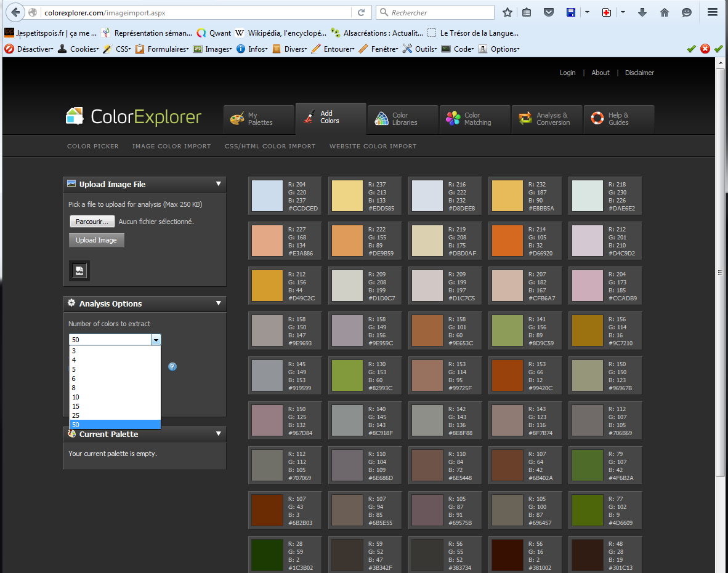The image size is (728, 573).
Task: Open the Color Libraries tab
Action: pyautogui.click(x=403, y=119)
